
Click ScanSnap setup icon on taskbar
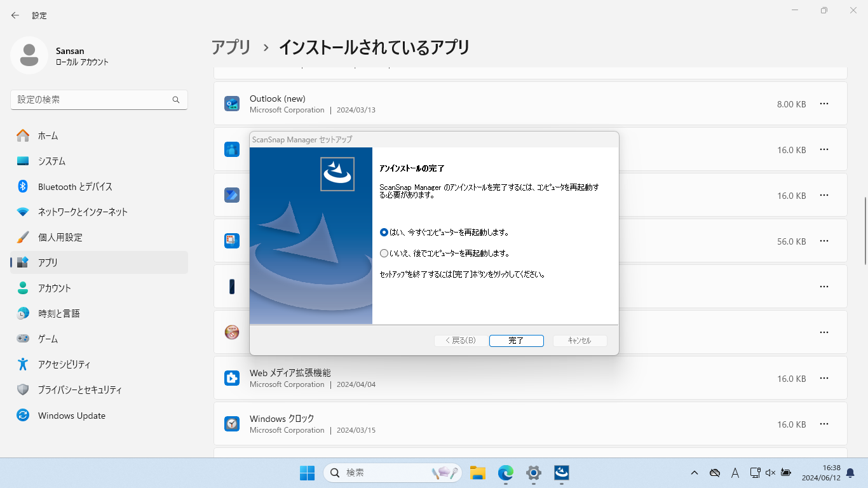point(562,473)
